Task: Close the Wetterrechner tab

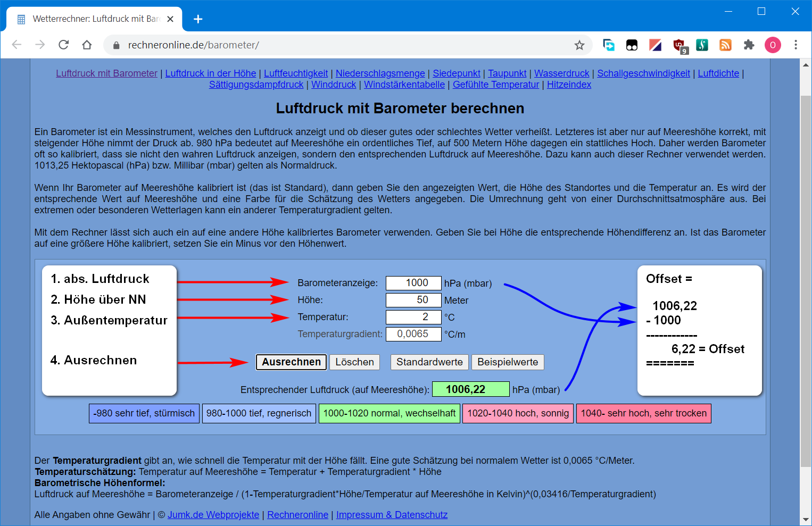Action: [170, 19]
